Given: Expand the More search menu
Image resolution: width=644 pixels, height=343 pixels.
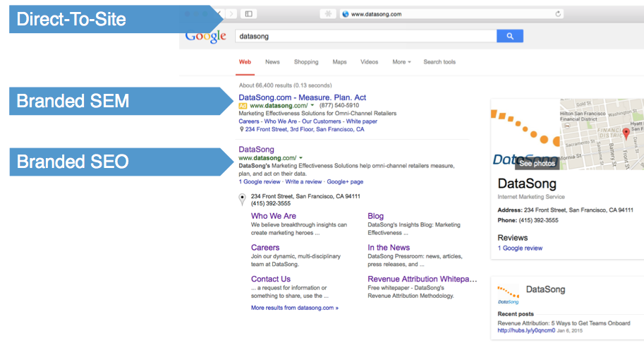Looking at the screenshot, I should [401, 62].
